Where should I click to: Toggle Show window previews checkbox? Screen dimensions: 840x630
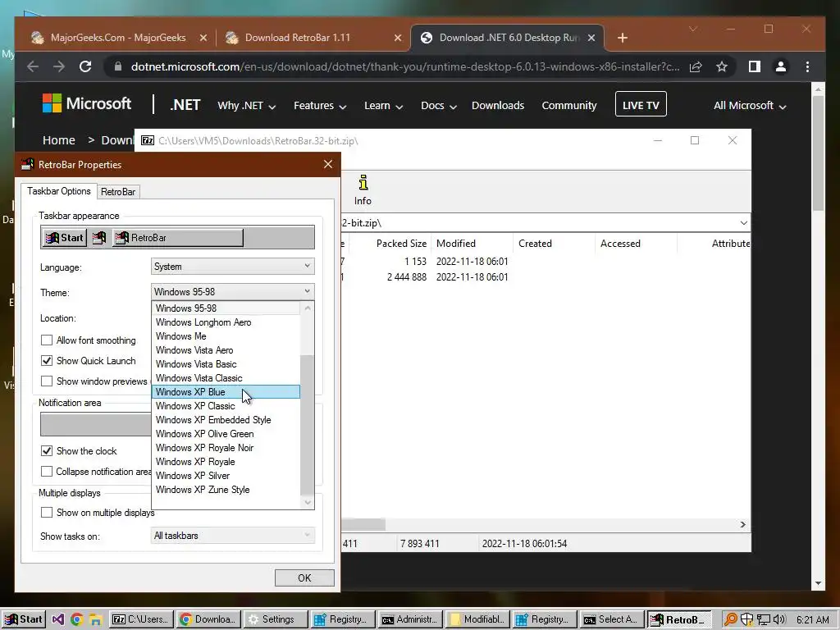47,381
